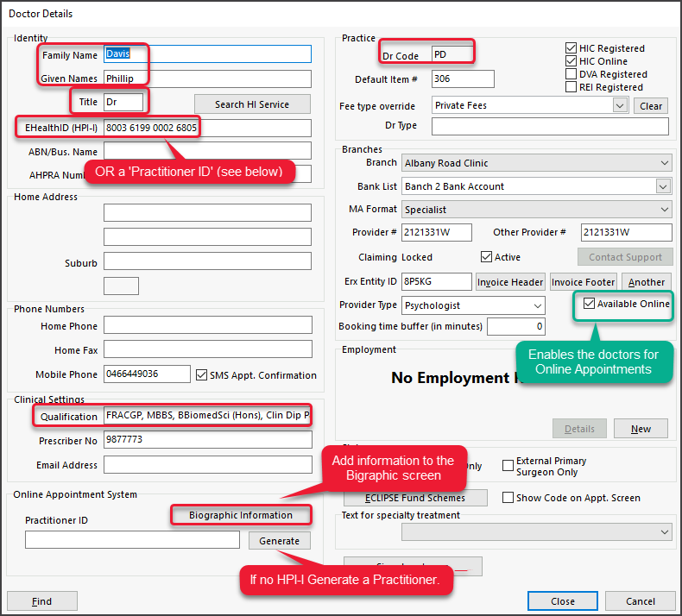Focus the Email Address field
Image resolution: width=682 pixels, height=616 pixels.
pos(208,465)
